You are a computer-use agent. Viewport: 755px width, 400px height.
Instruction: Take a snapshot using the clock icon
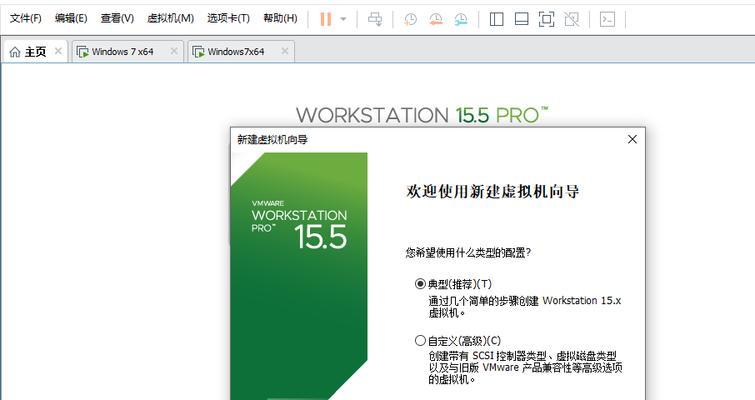tap(410, 19)
